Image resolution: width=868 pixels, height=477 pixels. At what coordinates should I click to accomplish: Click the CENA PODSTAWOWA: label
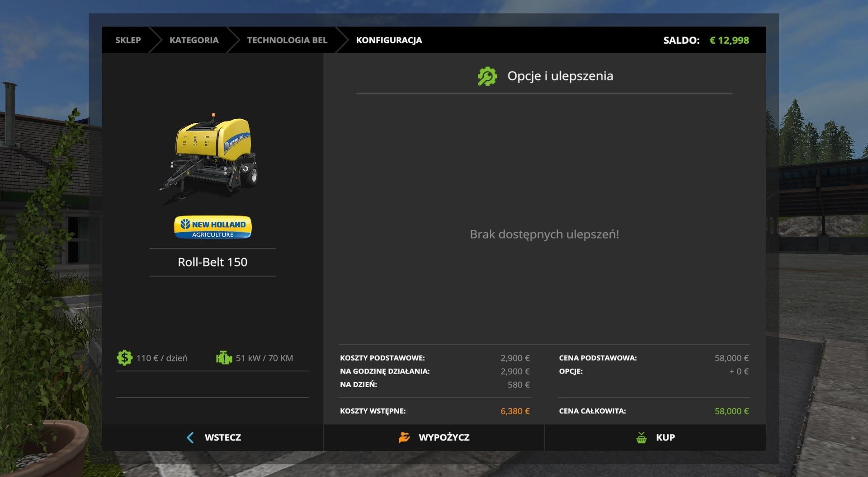tap(598, 358)
